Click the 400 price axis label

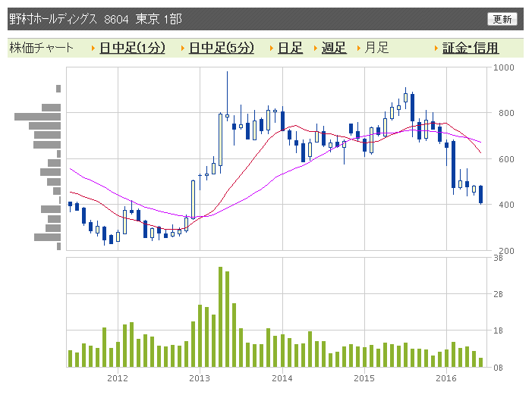pos(506,205)
